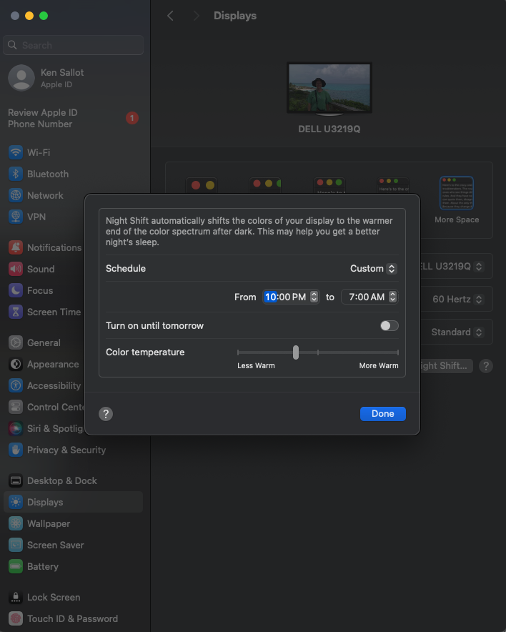Click the Done button
Image resolution: width=506 pixels, height=632 pixels.
383,414
